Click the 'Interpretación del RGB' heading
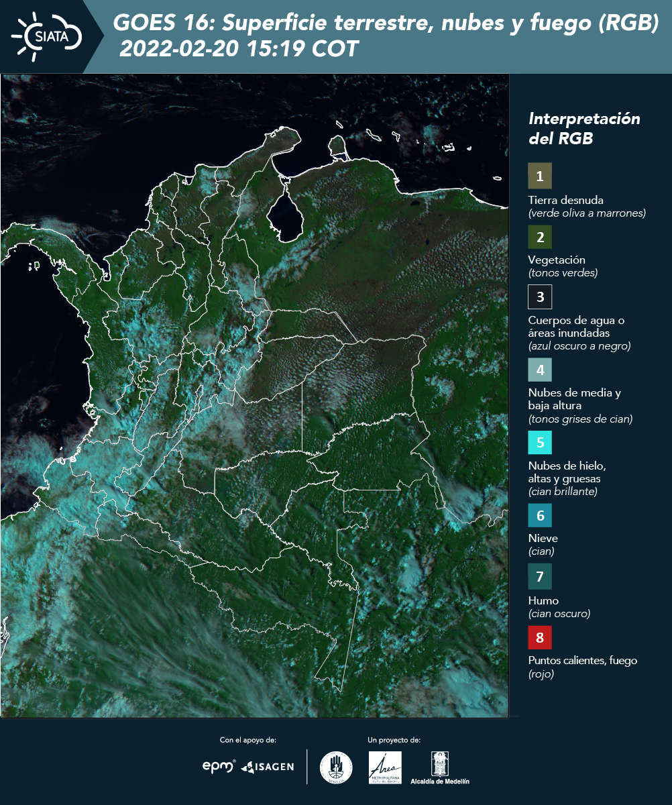The height and width of the screenshot is (805, 672). 584,129
